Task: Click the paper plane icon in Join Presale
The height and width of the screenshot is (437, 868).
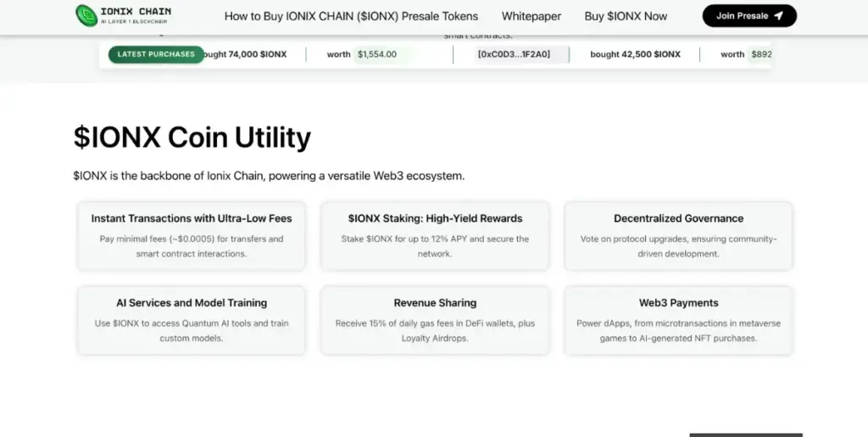Action: click(778, 16)
